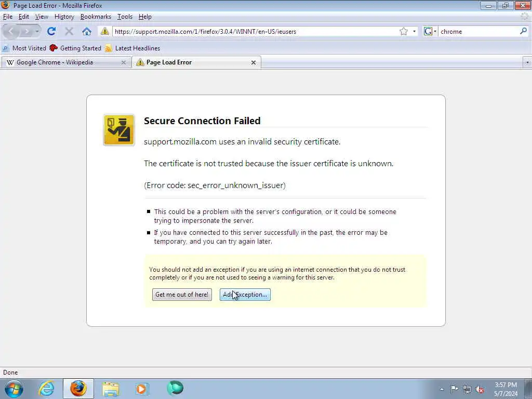This screenshot has height=399, width=532.
Task: Open the Edit menu
Action: point(24,17)
